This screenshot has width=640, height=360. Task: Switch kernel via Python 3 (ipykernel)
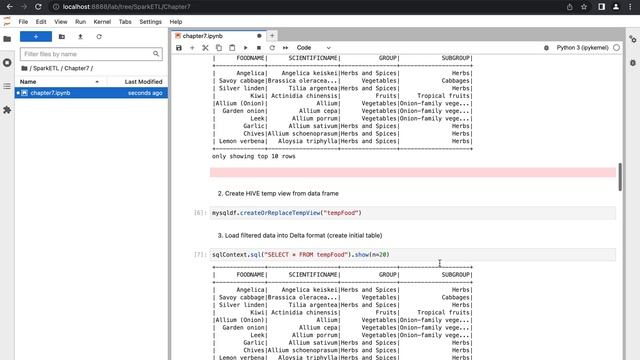pos(582,48)
